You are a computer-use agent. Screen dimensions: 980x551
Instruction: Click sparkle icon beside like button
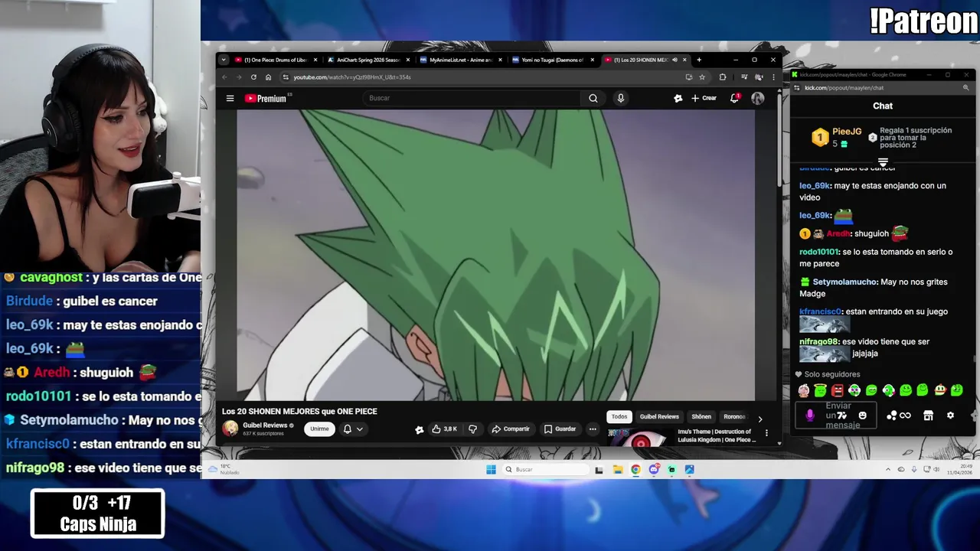419,429
